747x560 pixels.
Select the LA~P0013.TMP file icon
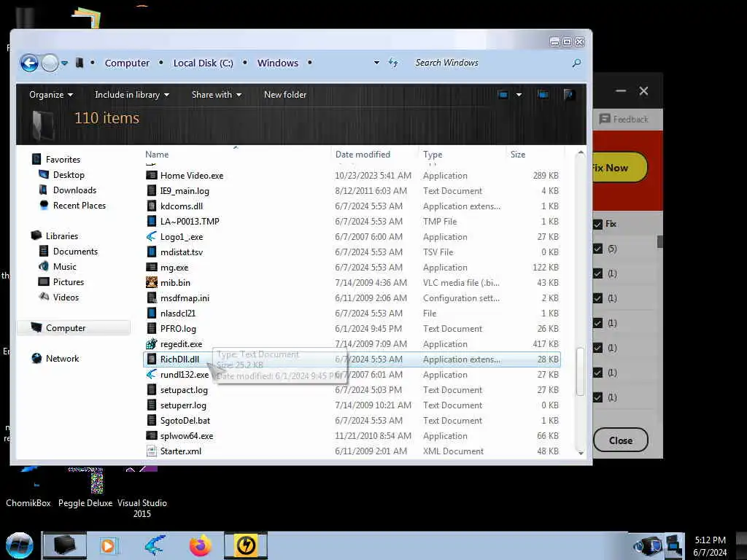pyautogui.click(x=152, y=221)
